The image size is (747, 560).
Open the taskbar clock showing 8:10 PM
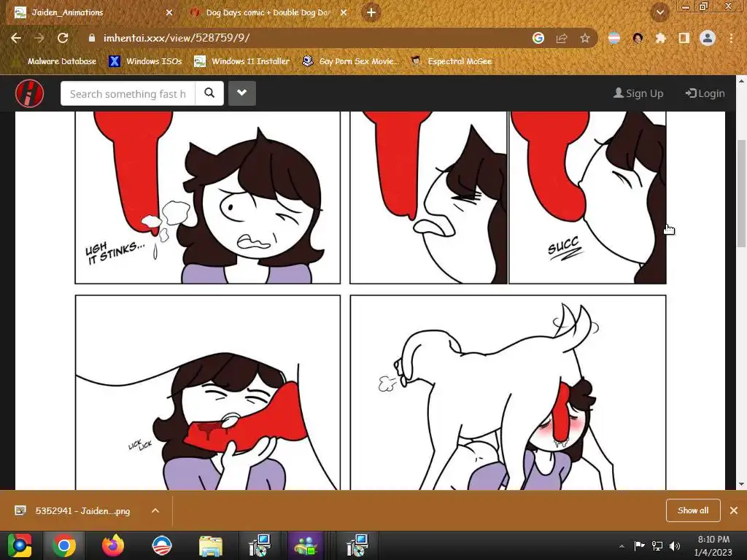coord(713,545)
